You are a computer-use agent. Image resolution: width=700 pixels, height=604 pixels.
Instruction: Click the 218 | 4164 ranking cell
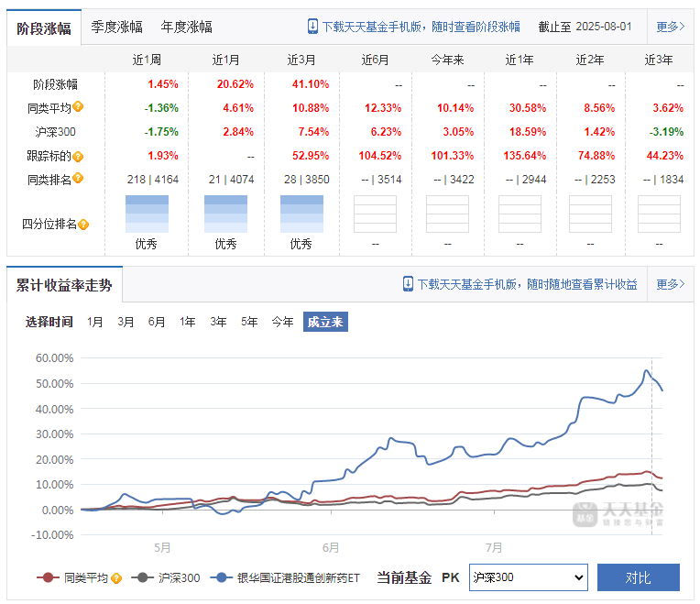click(x=153, y=180)
